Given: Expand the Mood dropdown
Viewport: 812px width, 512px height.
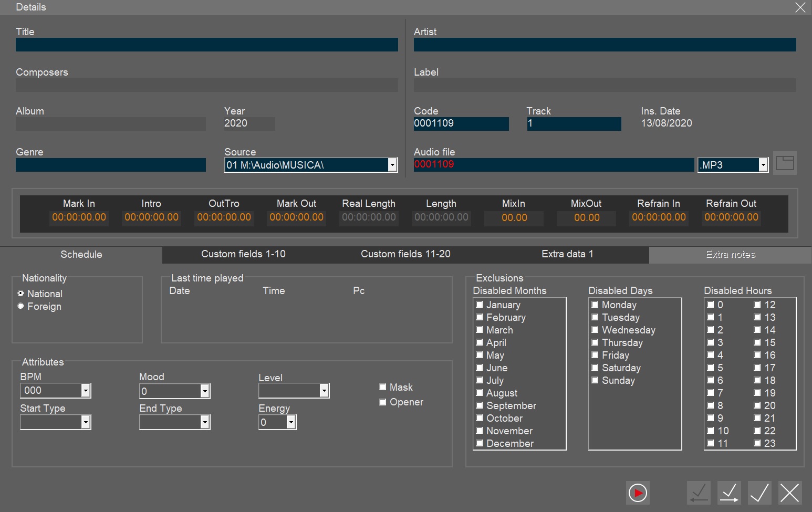Looking at the screenshot, I should tap(205, 391).
